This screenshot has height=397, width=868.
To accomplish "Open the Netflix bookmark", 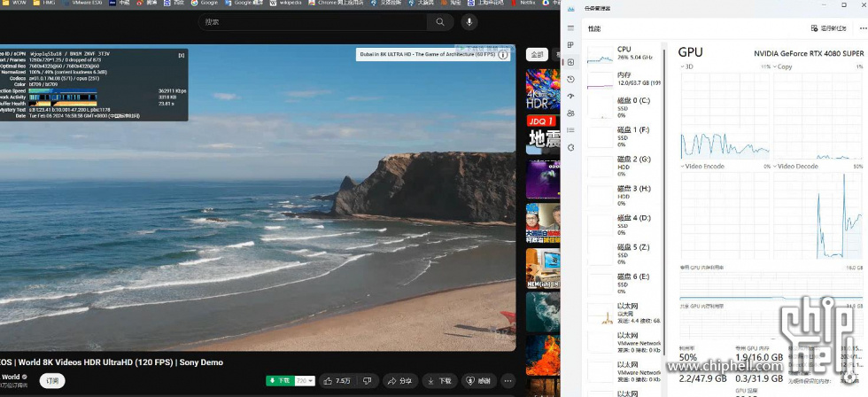I will pos(523,3).
